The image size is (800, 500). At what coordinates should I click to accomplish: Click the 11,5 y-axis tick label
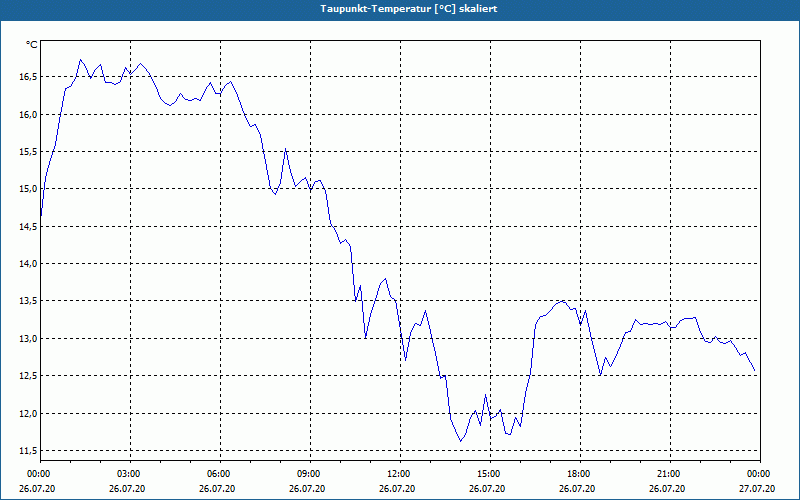[x=29, y=451]
